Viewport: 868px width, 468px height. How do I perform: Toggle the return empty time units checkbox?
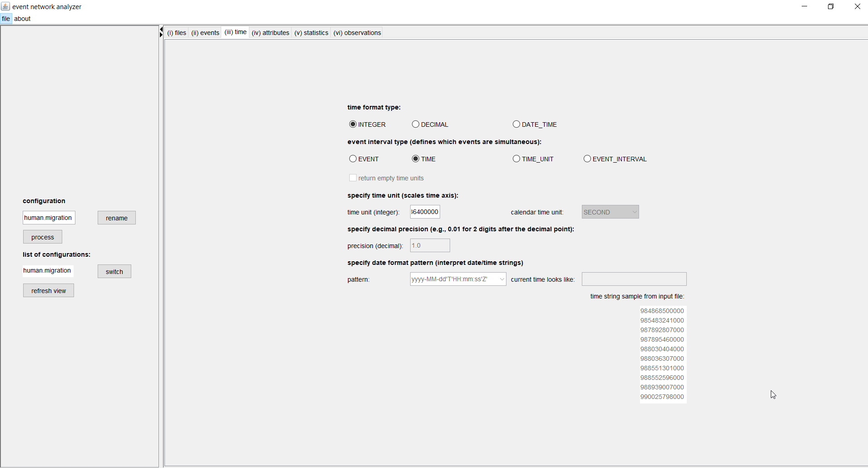tap(353, 178)
